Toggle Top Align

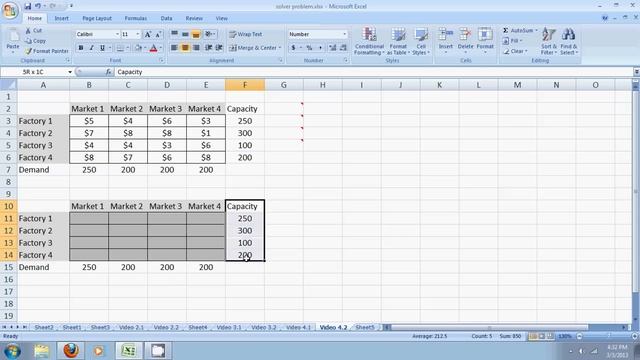tap(174, 34)
